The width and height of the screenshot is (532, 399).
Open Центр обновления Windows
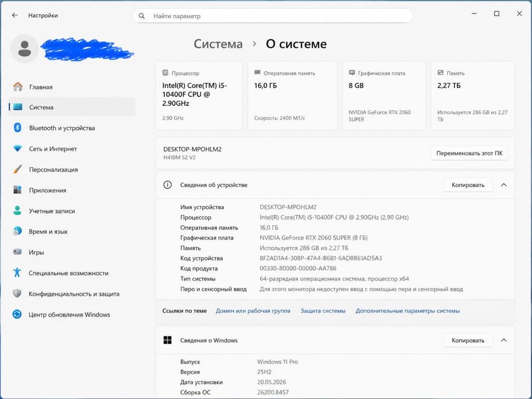pyautogui.click(x=72, y=314)
